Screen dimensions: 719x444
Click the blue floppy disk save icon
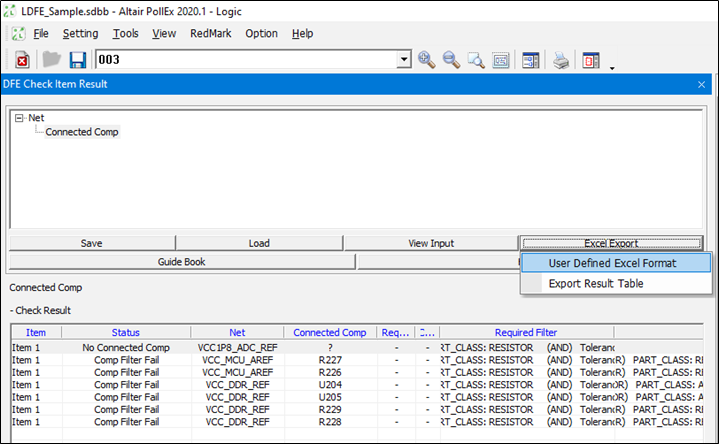click(77, 60)
